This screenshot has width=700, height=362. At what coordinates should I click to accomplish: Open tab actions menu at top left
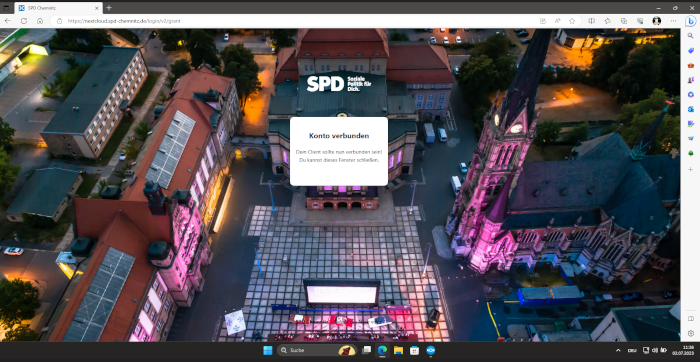coord(6,8)
